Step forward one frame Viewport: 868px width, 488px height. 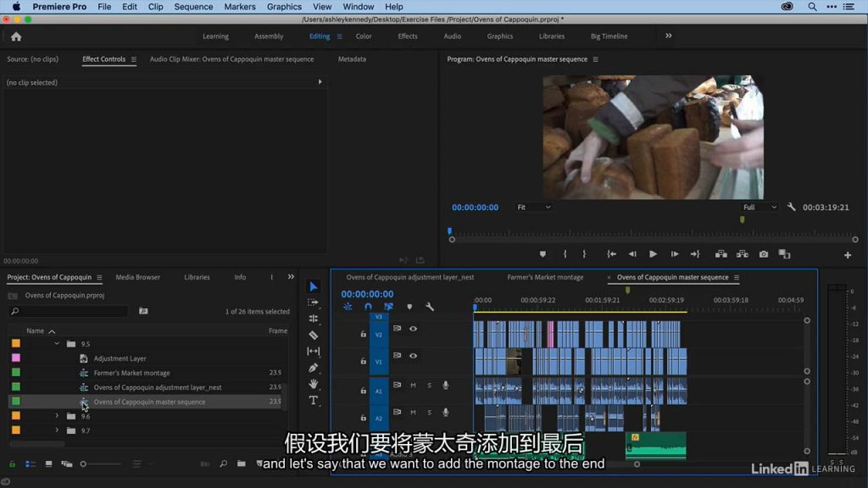(674, 254)
